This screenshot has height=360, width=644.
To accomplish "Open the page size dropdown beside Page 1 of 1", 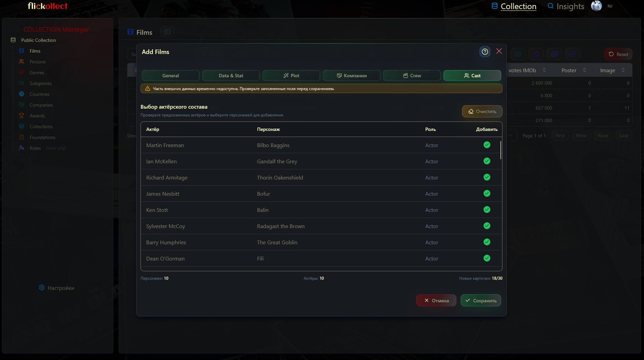I will pyautogui.click(x=511, y=136).
